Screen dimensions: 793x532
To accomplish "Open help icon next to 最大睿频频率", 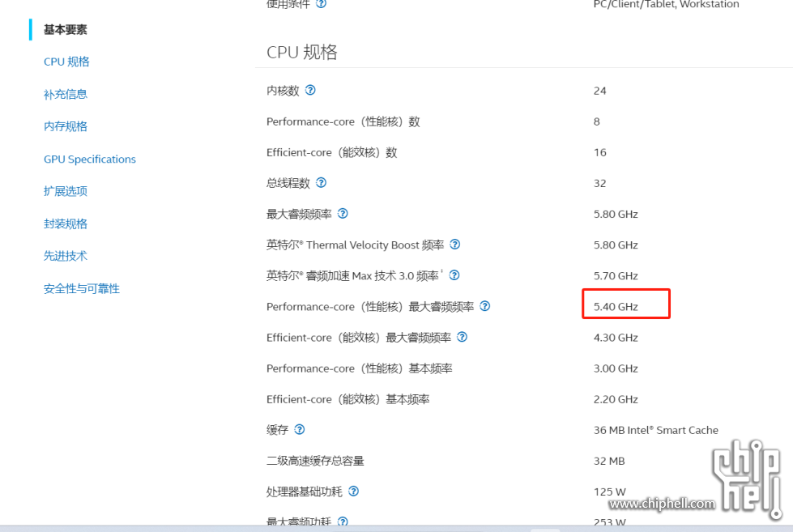I will pyautogui.click(x=343, y=214).
